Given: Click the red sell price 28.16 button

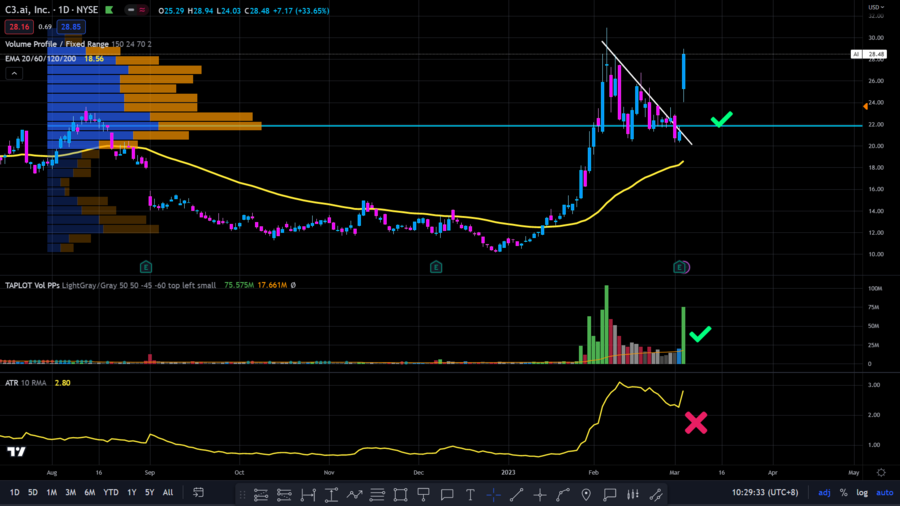Looking at the screenshot, I should 19,26.
